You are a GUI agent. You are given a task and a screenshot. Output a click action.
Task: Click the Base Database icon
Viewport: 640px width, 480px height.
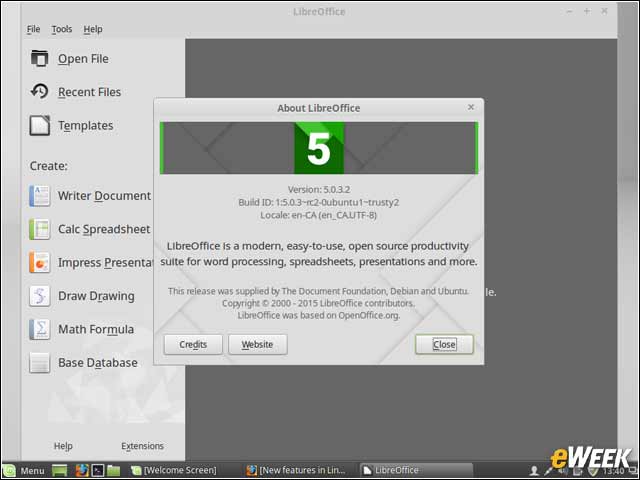40,363
